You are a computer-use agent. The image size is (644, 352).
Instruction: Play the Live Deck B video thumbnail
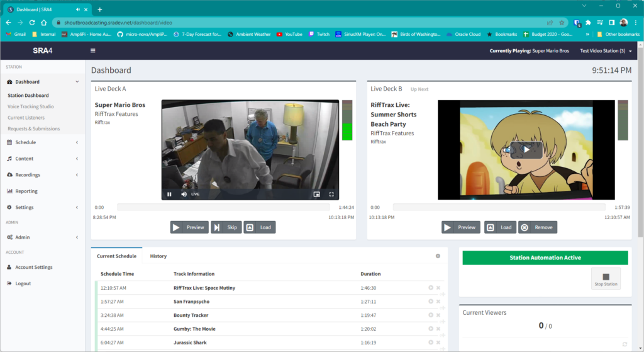click(526, 150)
